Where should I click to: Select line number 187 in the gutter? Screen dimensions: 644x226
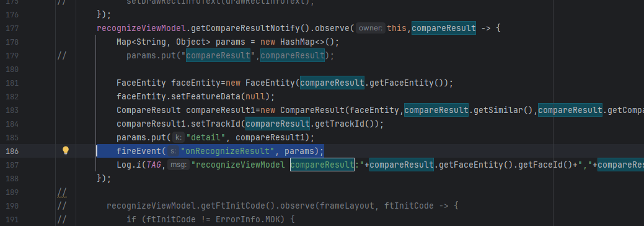[13, 165]
